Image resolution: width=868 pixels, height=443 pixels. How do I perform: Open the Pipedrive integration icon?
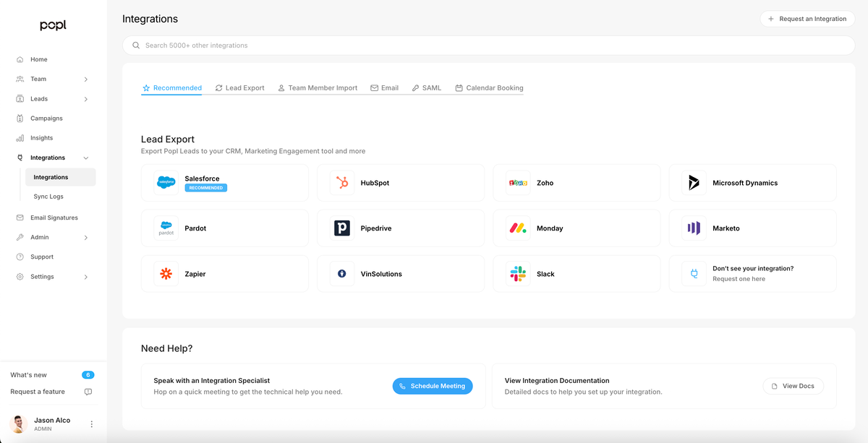pyautogui.click(x=342, y=228)
